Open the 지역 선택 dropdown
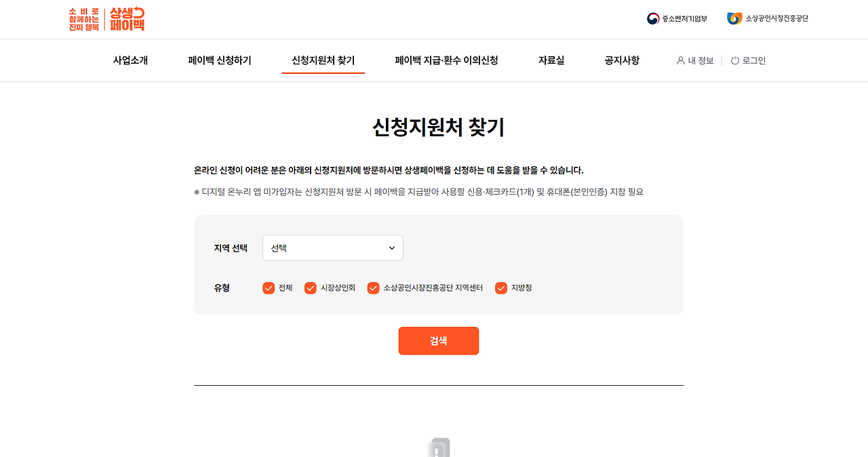 333,248
